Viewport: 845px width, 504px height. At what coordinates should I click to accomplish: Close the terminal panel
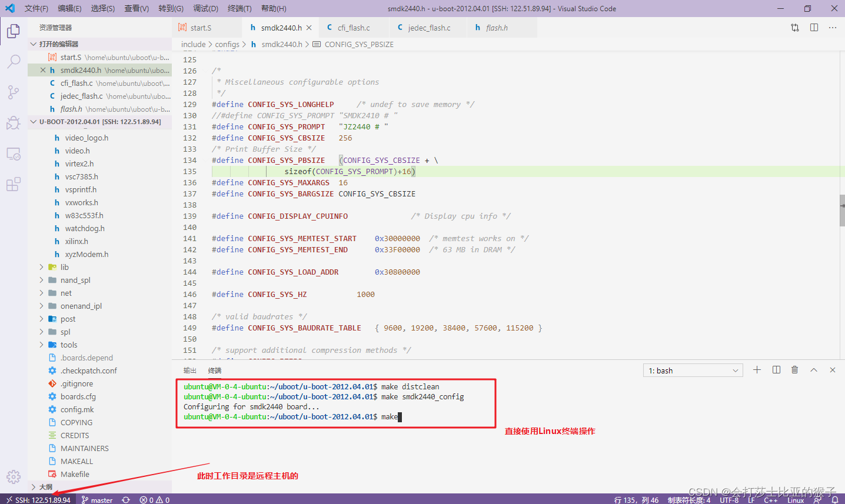(833, 370)
